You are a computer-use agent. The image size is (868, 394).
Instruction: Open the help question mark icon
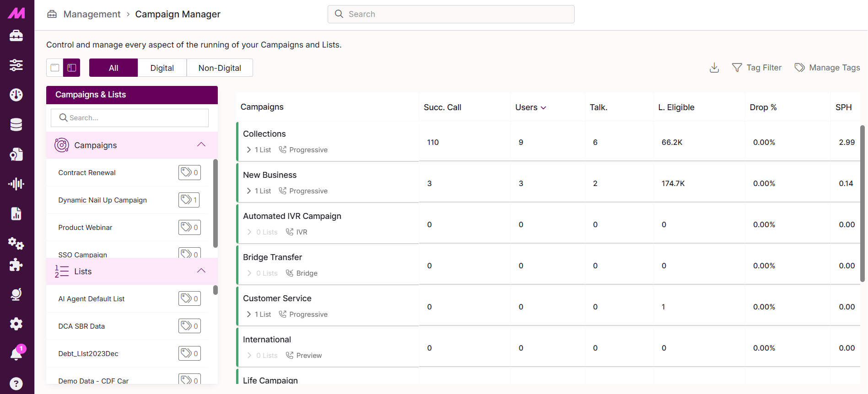point(16,383)
